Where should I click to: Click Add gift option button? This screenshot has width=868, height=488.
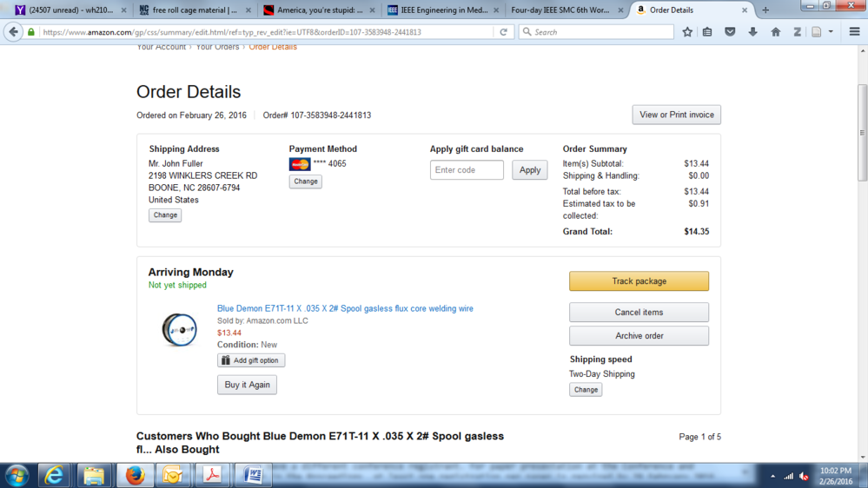[251, 360]
